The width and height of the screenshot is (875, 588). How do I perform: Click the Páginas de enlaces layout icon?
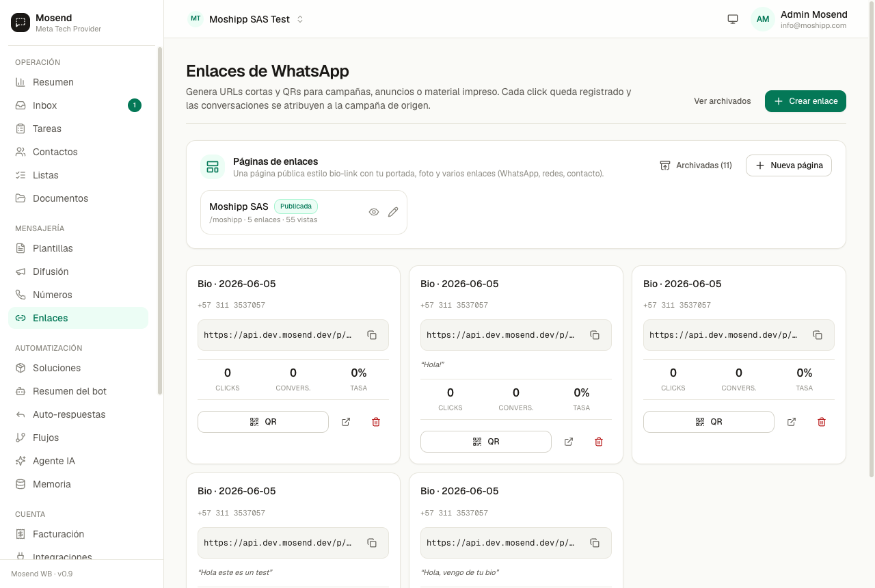pyautogui.click(x=213, y=167)
